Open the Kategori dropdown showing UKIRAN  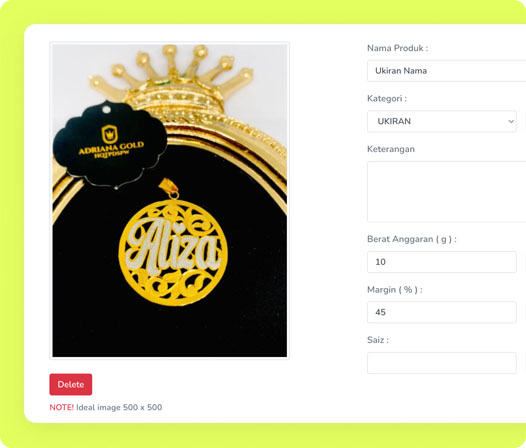tap(442, 121)
